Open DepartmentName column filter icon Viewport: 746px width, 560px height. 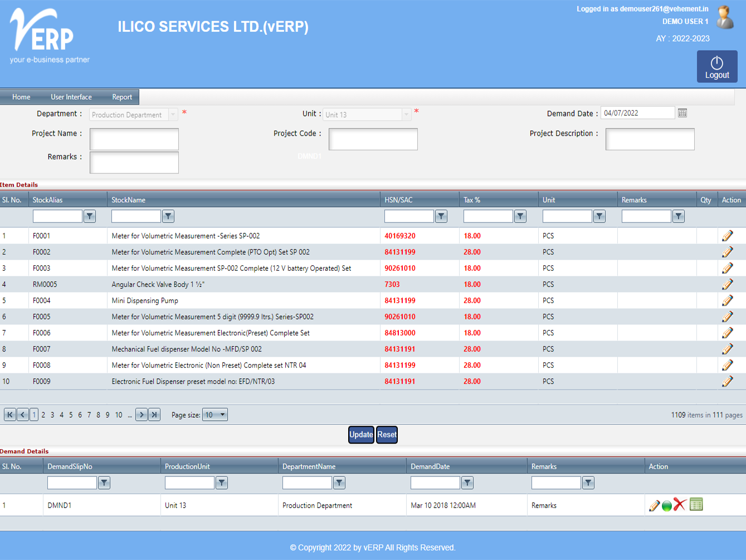[339, 483]
